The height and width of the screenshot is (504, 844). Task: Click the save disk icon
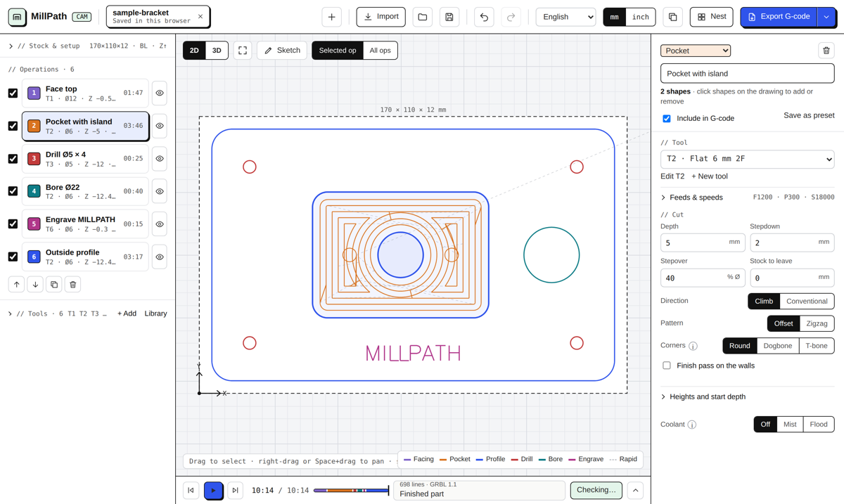449,17
